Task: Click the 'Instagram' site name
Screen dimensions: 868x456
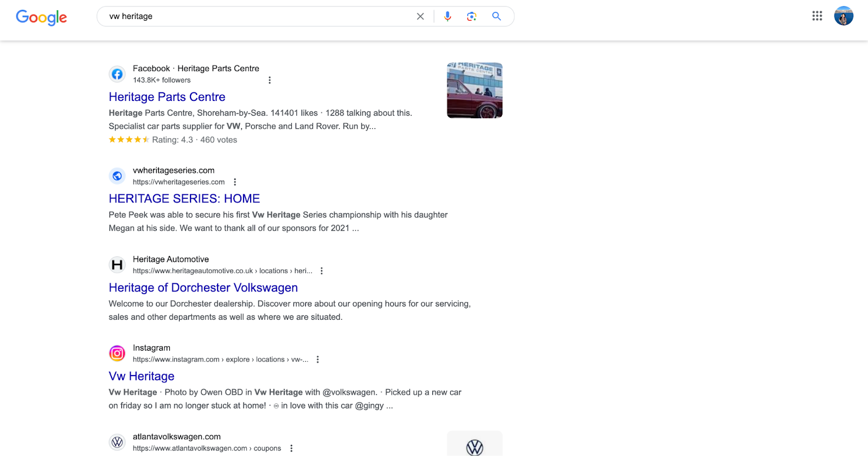Action: pos(151,348)
